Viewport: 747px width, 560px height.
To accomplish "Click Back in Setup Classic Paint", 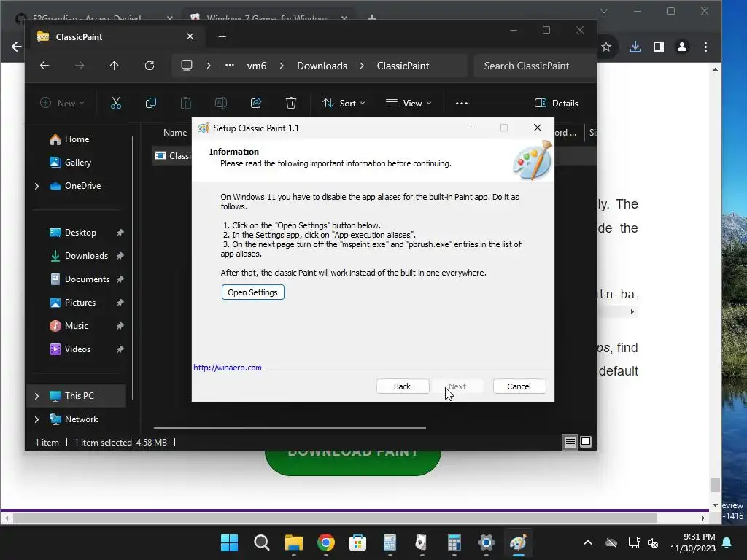I will coord(402,386).
